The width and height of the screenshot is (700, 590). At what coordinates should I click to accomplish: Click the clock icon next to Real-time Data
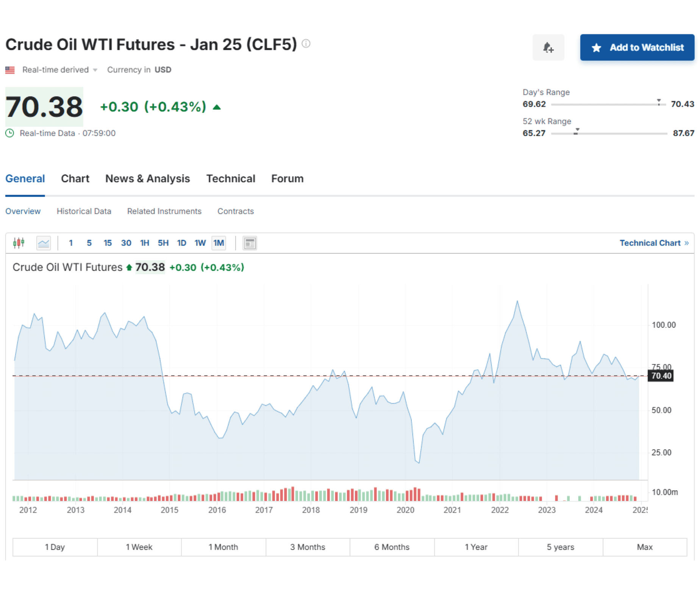pyautogui.click(x=10, y=133)
